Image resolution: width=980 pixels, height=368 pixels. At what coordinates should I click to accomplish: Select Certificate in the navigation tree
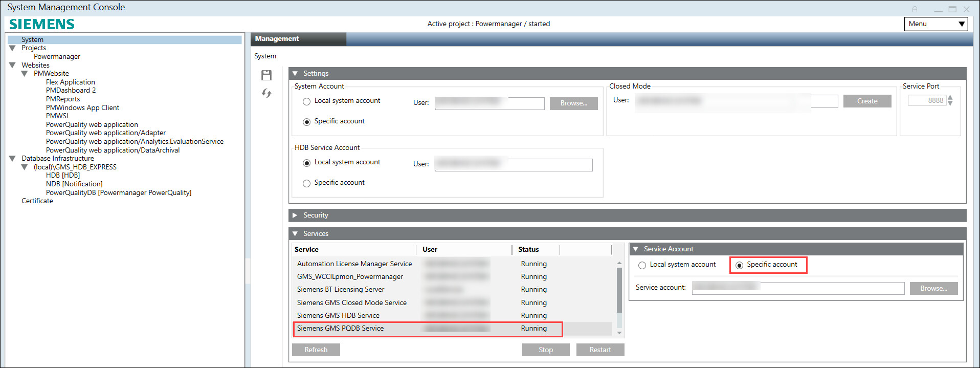(37, 201)
